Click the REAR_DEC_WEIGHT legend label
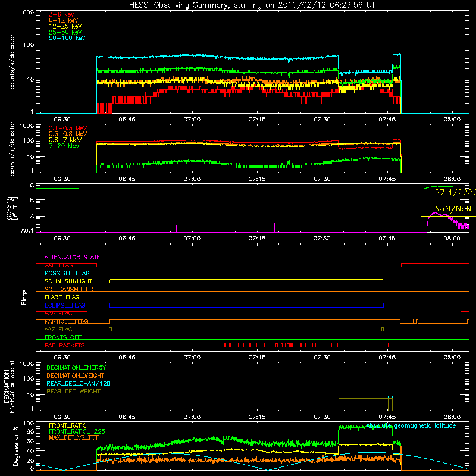This screenshot has width=476, height=476. pos(73,392)
